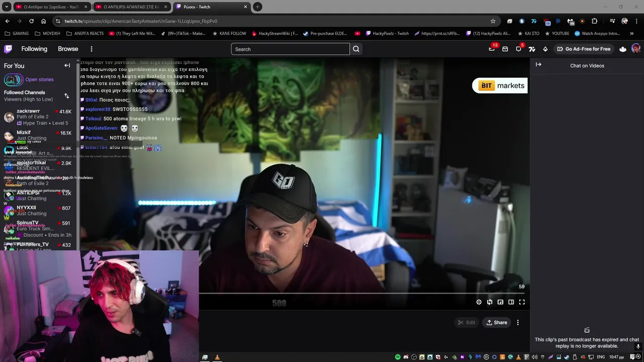Open the ΜΟΥΣΙΚΗ bookmarks folder
Image resolution: width=644 pixels, height=362 pixels.
pos(47,34)
